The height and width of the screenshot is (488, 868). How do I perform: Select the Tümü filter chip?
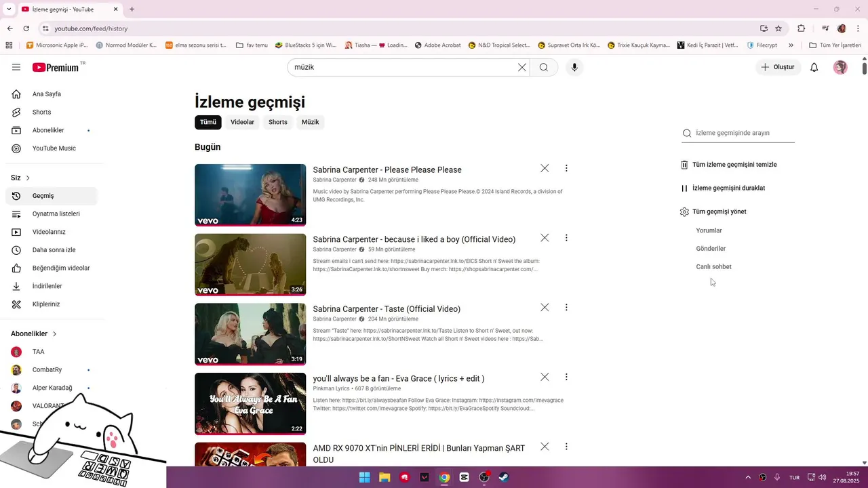[x=208, y=122]
